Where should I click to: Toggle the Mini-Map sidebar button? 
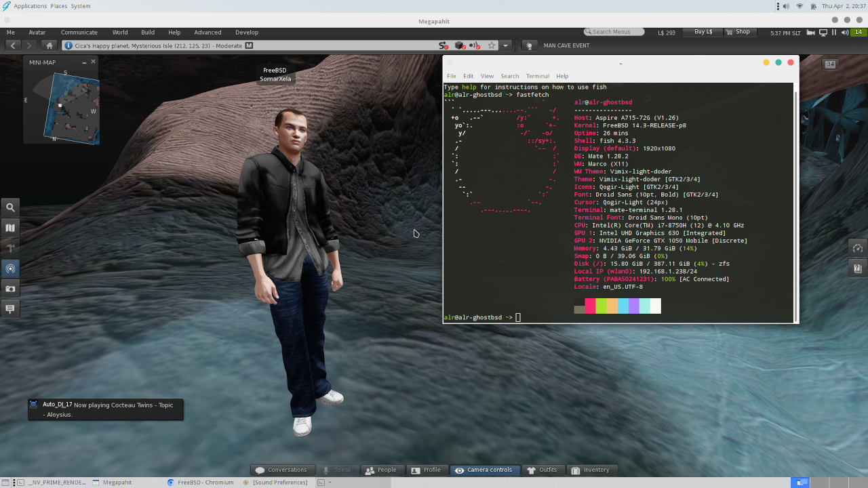point(10,268)
